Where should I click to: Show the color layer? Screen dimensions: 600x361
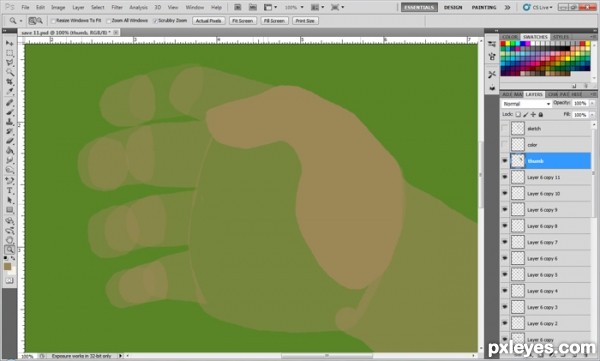coord(505,145)
